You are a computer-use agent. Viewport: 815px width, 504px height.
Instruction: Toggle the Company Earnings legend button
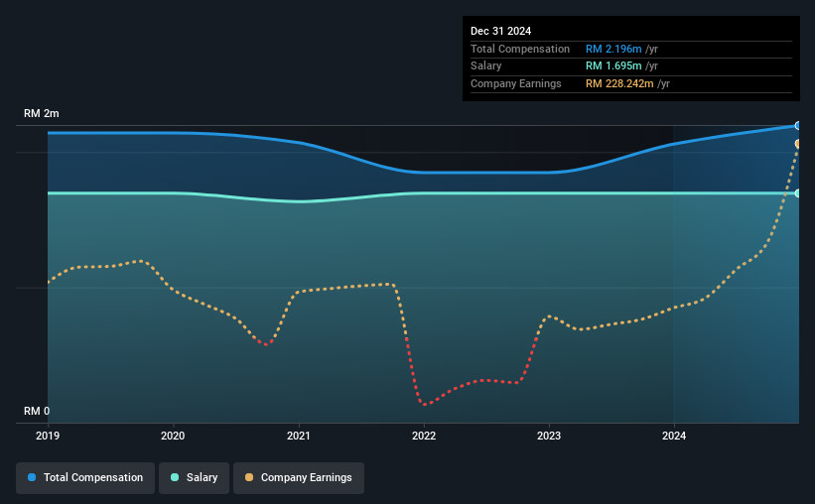(x=299, y=478)
